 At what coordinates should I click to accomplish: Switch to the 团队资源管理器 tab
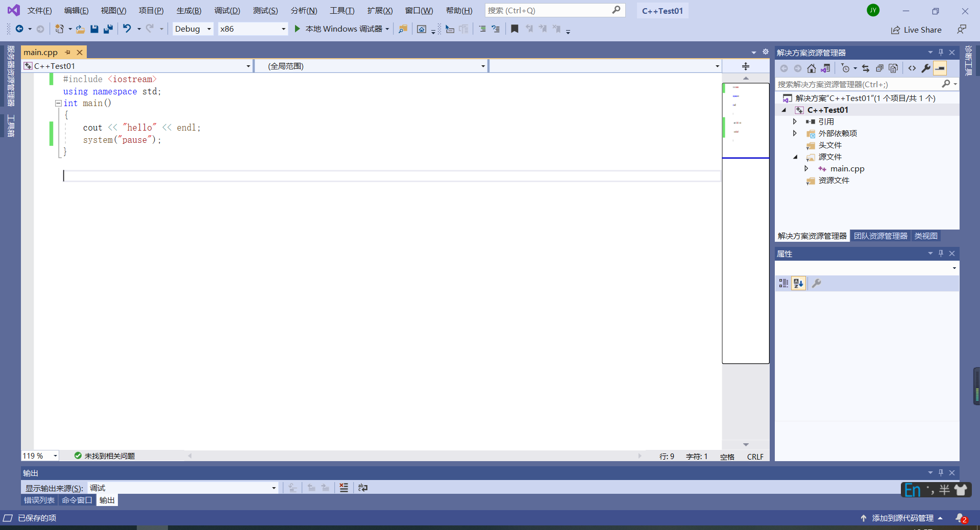[x=880, y=236]
